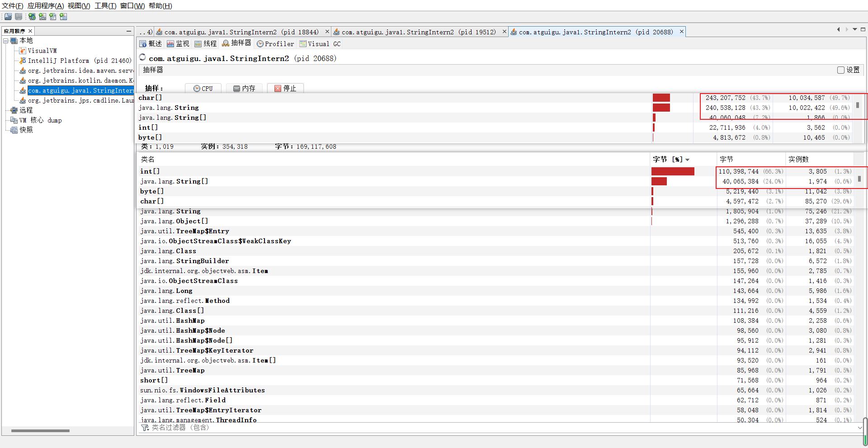Screen dimensions: 868x448
Task: Click the Java icon on pid 18844 tab
Action: [x=159, y=32]
